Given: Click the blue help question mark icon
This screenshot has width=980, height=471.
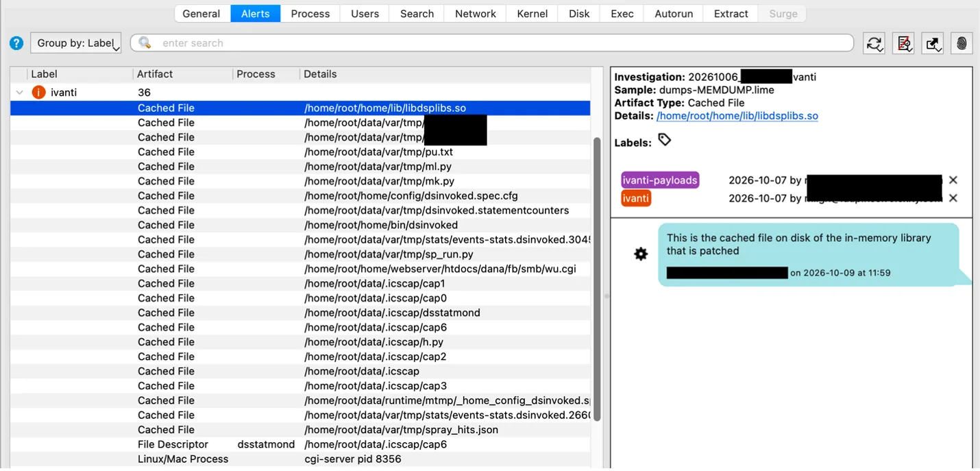Looking at the screenshot, I should [16, 43].
